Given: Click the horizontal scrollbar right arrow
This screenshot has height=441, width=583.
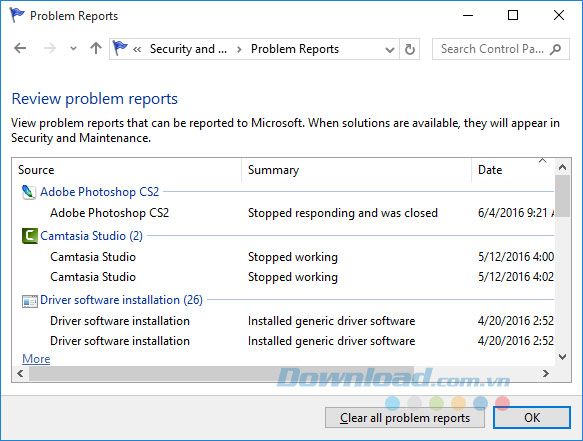Looking at the screenshot, I should pos(545,373).
